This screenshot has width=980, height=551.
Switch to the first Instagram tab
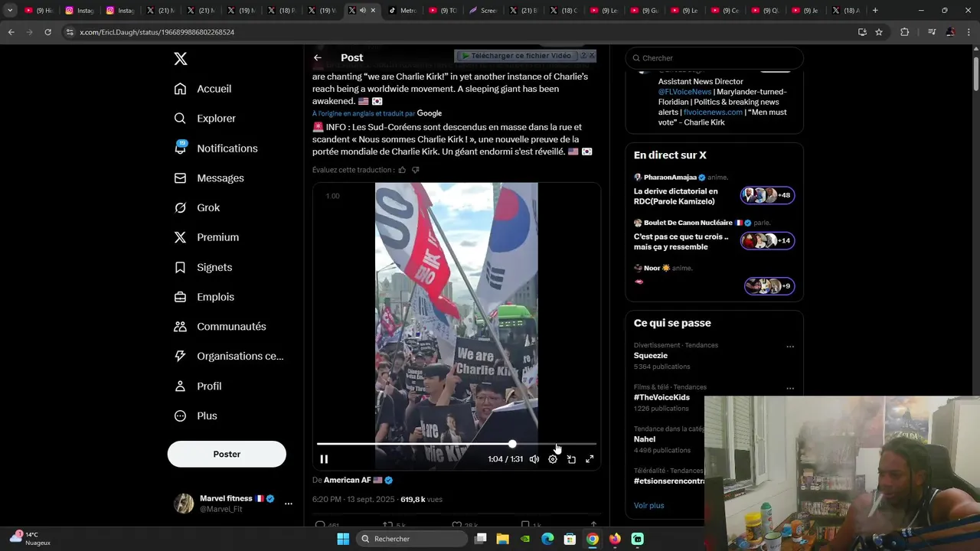click(80, 11)
